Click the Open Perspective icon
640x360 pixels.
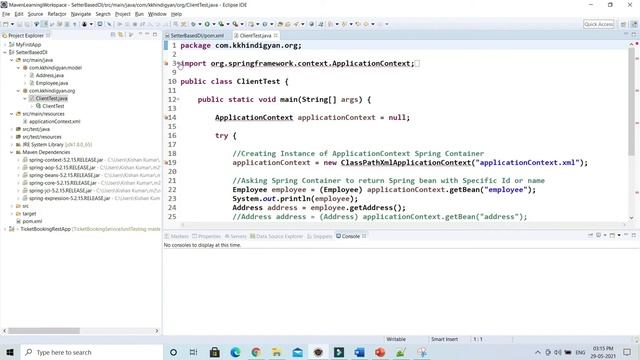[623, 24]
